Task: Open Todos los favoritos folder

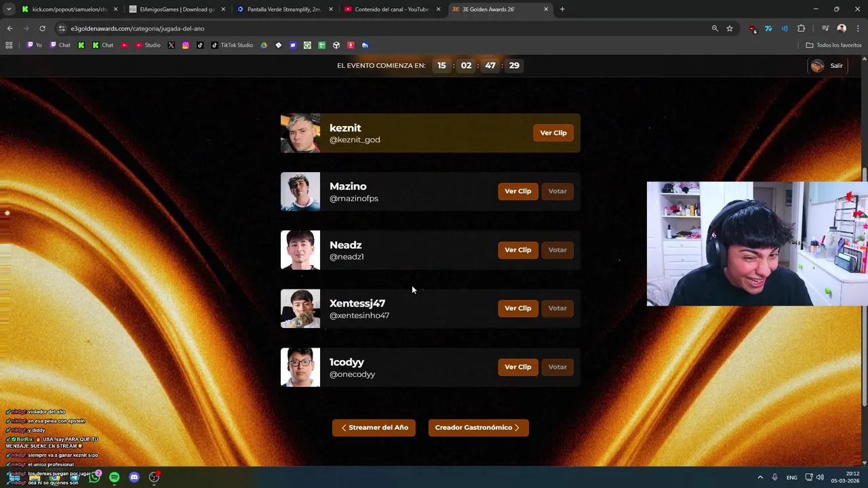Action: coord(833,45)
